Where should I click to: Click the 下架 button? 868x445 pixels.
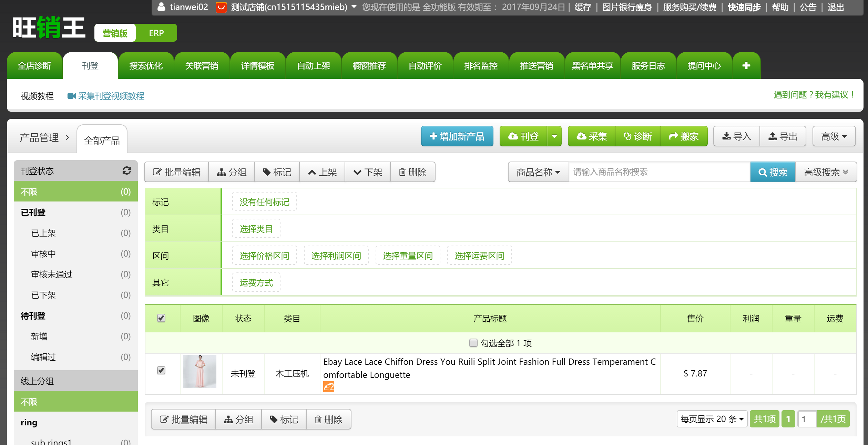tap(368, 172)
